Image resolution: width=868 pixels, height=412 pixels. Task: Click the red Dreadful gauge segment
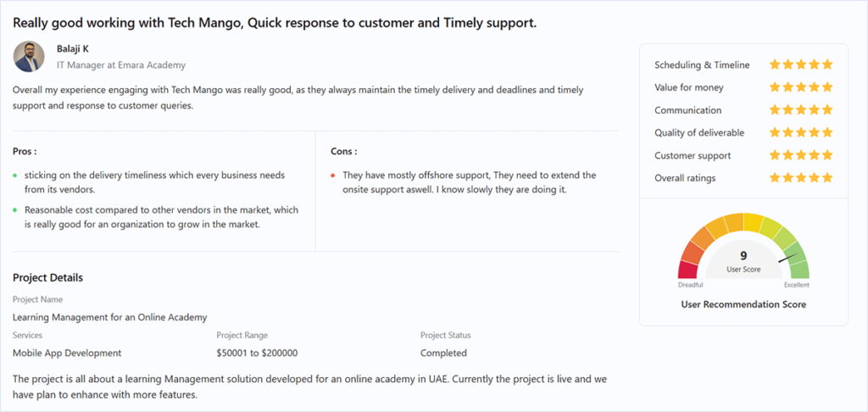tap(688, 270)
